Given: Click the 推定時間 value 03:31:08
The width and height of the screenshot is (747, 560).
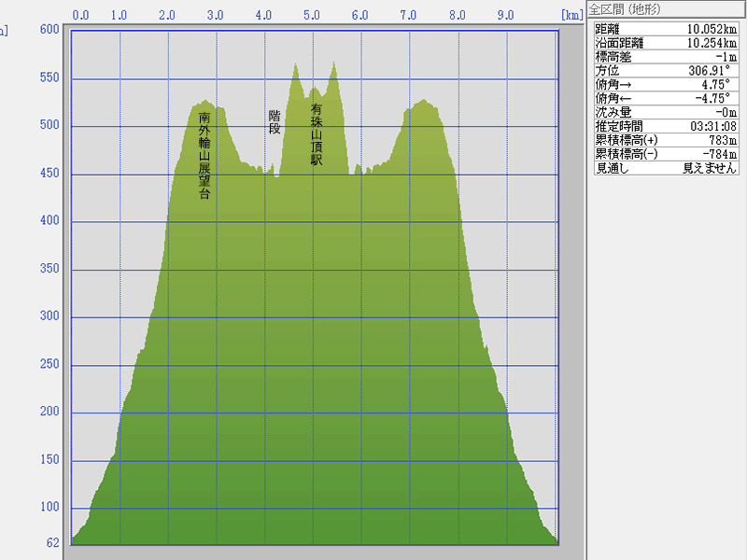Looking at the screenshot, I should click(713, 127).
